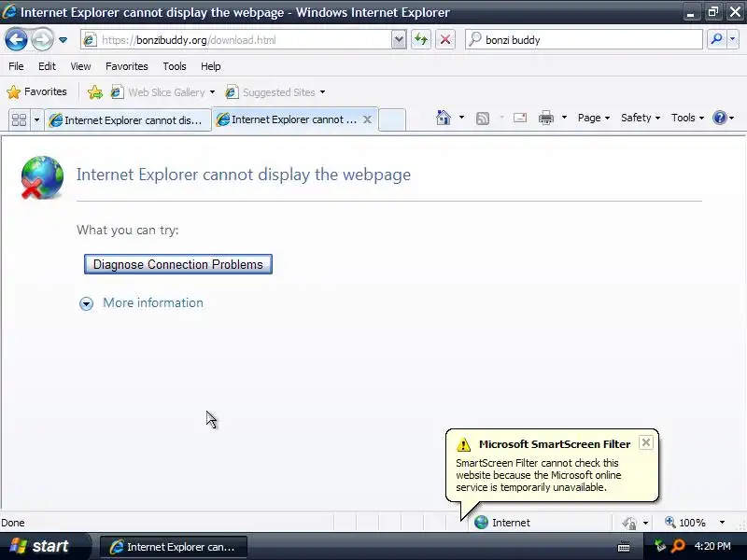Close the active tab with its X
Viewport: 747px width, 560px height.
[x=367, y=119]
